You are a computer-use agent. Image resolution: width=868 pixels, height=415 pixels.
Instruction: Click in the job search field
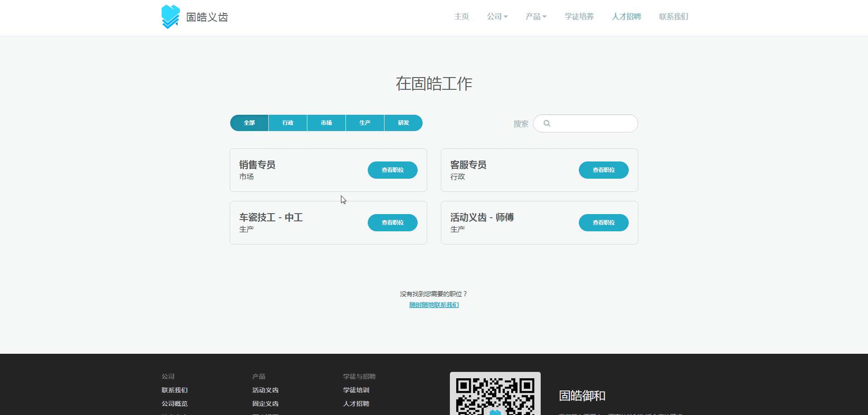coord(590,123)
